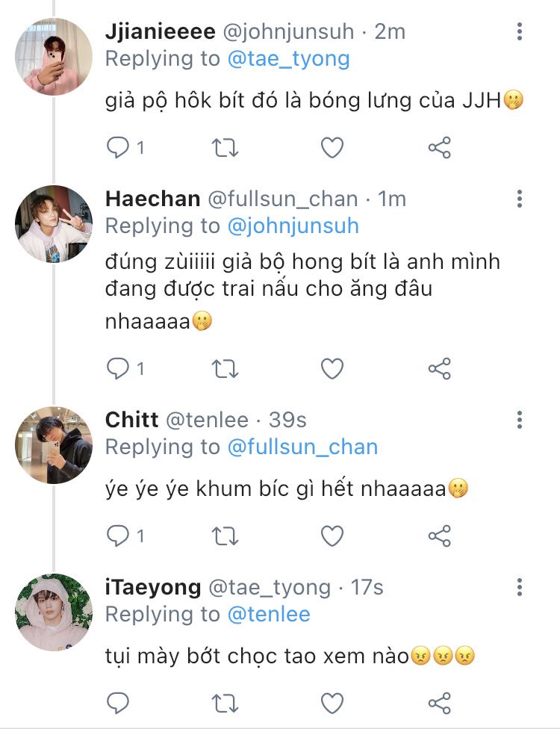Screen dimensions: 560x729
Task: Expand the three-dot menu on iTaeyong's tweet
Action: click(x=520, y=587)
